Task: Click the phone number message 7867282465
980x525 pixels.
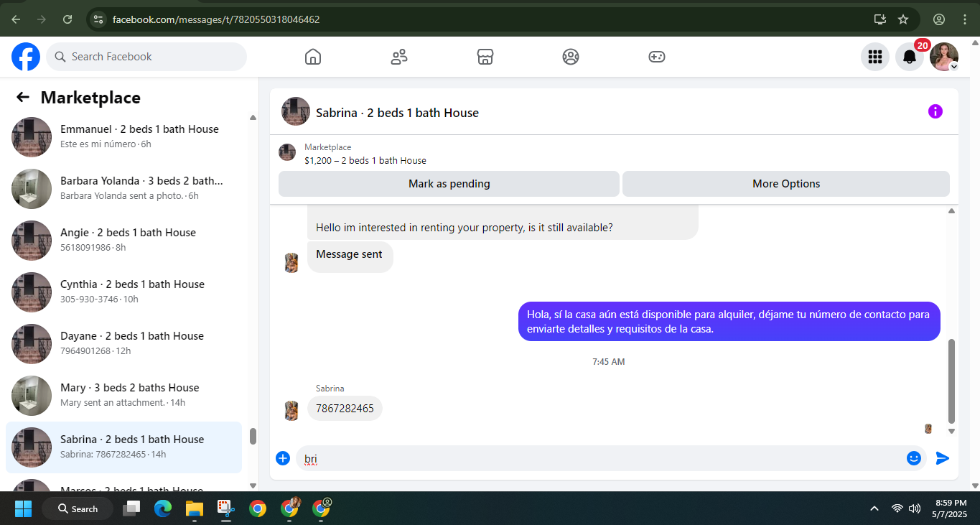Action: click(345, 409)
